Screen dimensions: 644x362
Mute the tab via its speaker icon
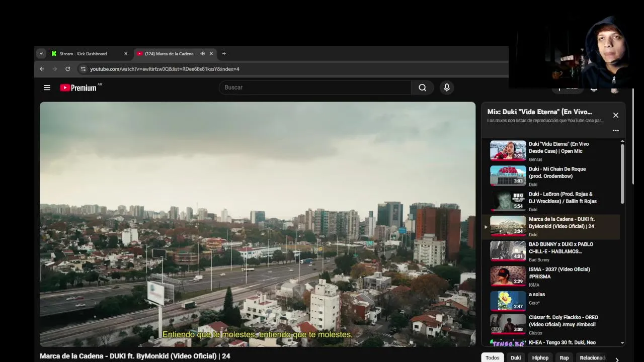[202, 54]
